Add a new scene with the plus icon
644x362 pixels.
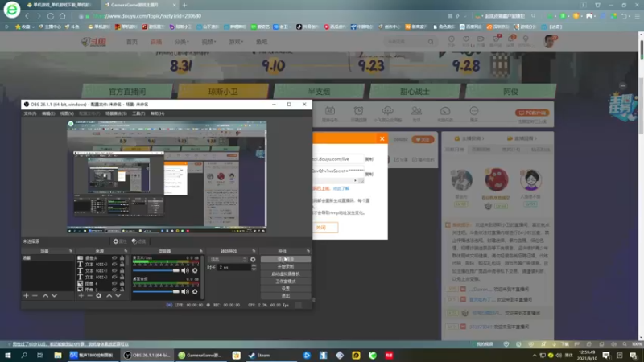26,295
